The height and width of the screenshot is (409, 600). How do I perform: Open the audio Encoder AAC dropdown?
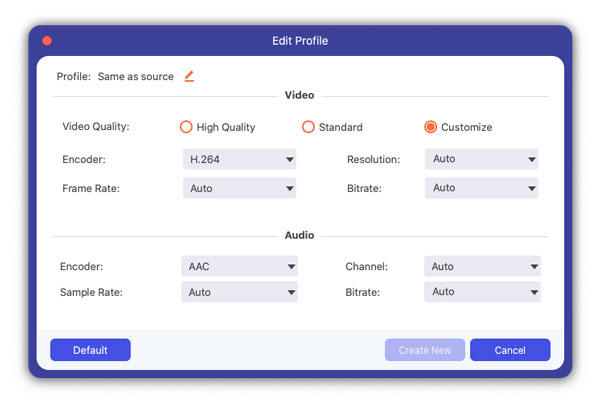(240, 267)
